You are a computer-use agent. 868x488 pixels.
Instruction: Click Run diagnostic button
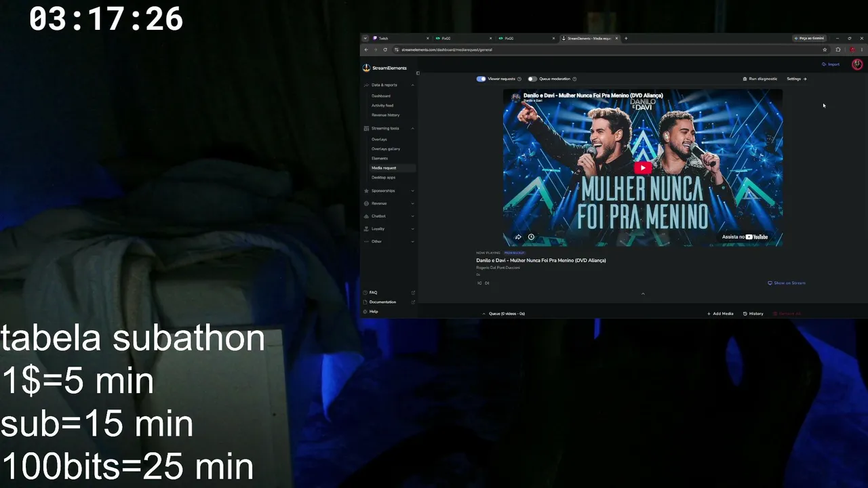[x=760, y=79]
